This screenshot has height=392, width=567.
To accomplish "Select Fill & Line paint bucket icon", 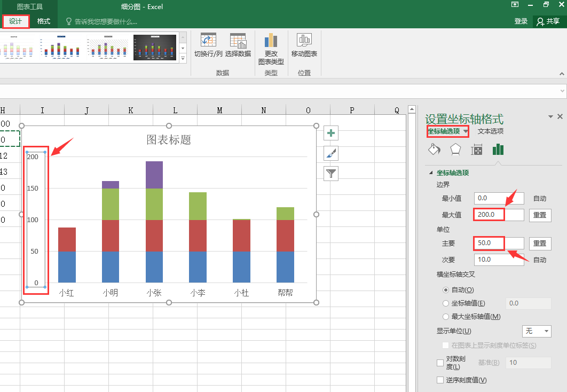I will (x=434, y=149).
